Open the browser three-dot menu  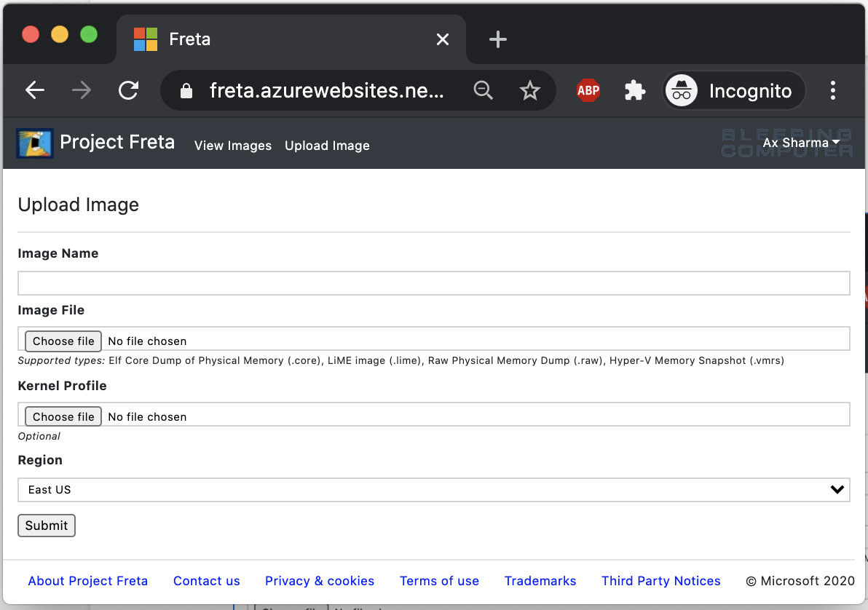point(832,90)
